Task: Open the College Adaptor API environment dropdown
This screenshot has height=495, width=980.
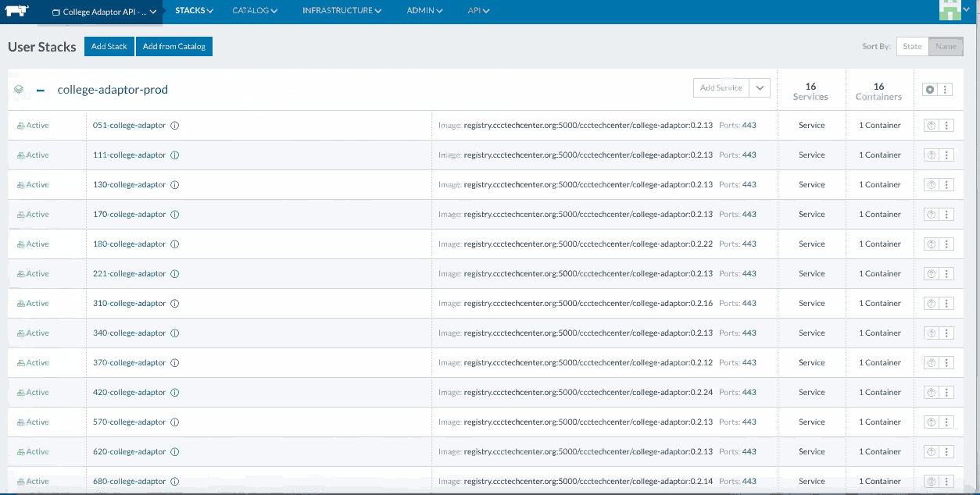Action: click(104, 12)
